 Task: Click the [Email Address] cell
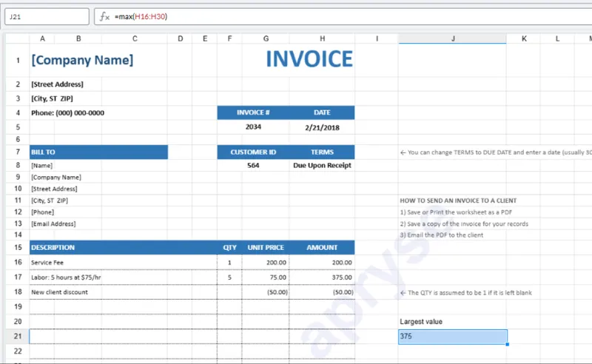point(53,224)
